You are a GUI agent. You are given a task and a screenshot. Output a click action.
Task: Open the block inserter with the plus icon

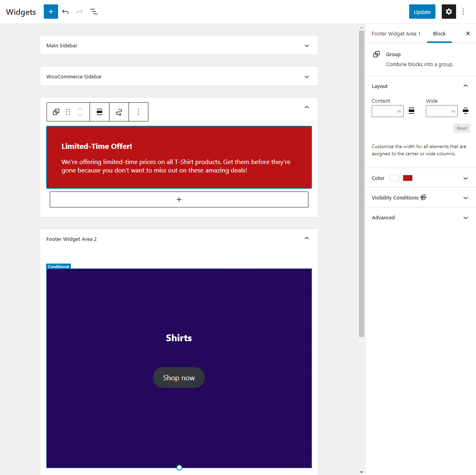pyautogui.click(x=51, y=12)
